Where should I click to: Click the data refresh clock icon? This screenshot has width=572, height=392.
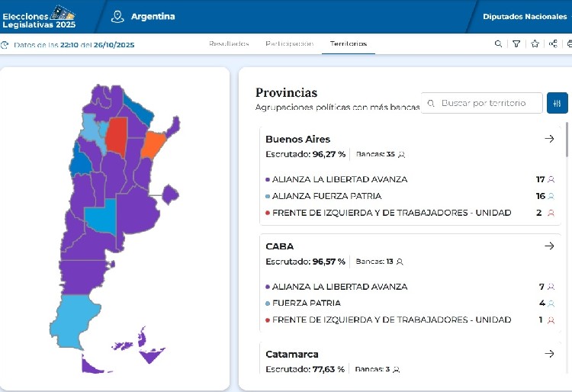coord(5,45)
